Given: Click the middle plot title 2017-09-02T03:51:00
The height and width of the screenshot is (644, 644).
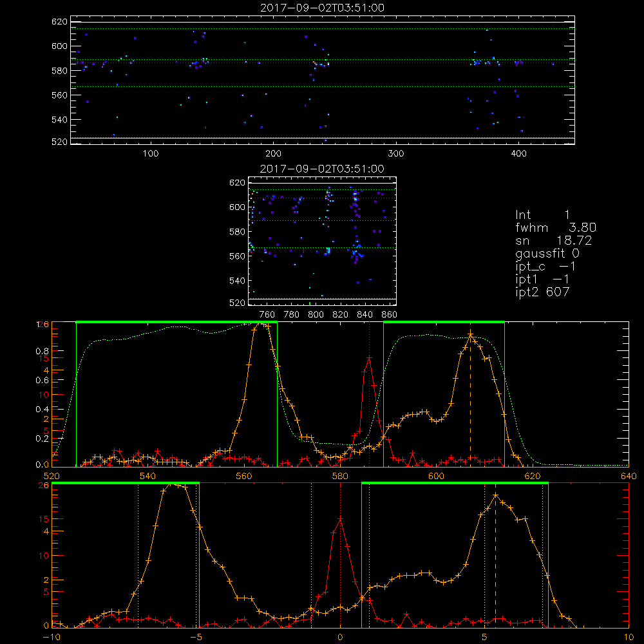Looking at the screenshot, I should click(322, 169).
